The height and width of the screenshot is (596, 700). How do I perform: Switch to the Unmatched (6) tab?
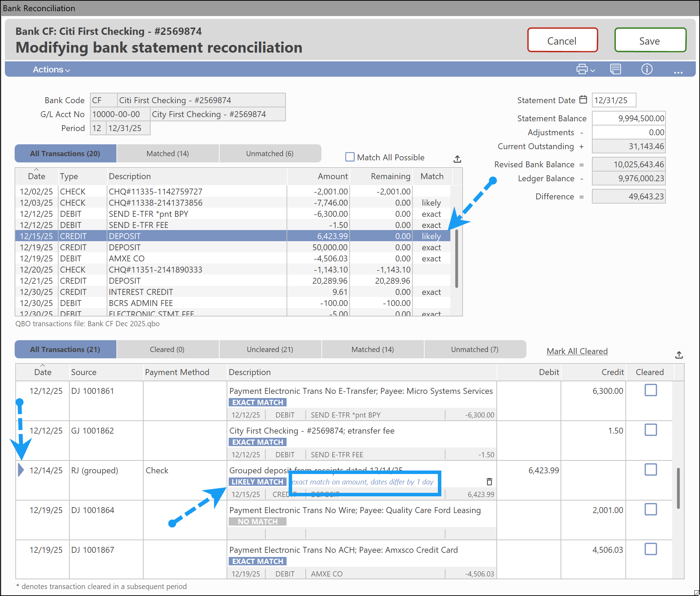pos(269,153)
